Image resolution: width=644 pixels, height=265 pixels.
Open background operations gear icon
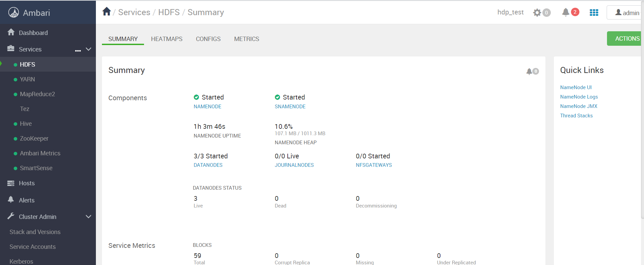click(537, 13)
